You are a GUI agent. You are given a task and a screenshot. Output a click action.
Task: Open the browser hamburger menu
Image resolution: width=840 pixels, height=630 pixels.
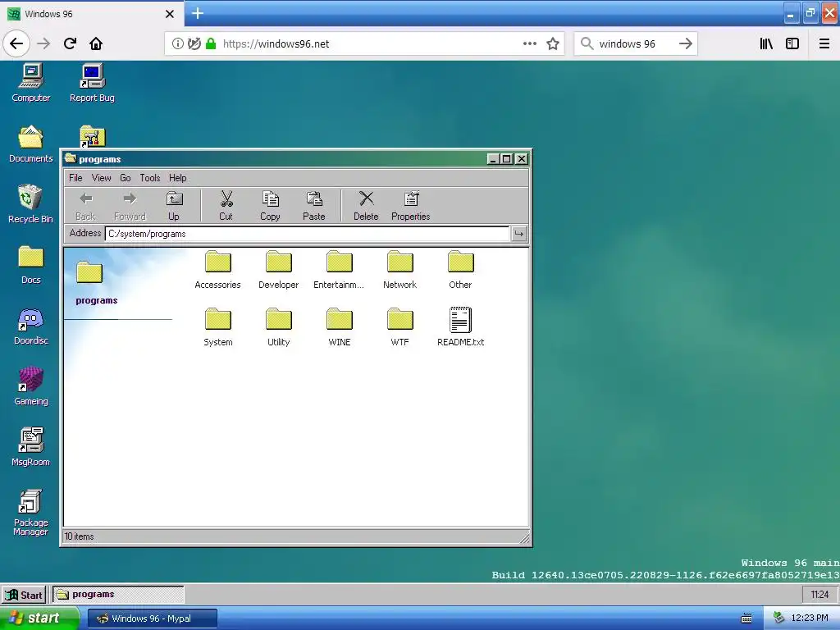click(824, 44)
